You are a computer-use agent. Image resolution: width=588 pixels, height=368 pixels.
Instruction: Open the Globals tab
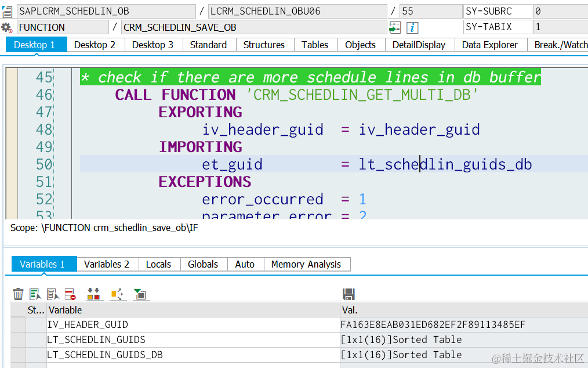(203, 264)
